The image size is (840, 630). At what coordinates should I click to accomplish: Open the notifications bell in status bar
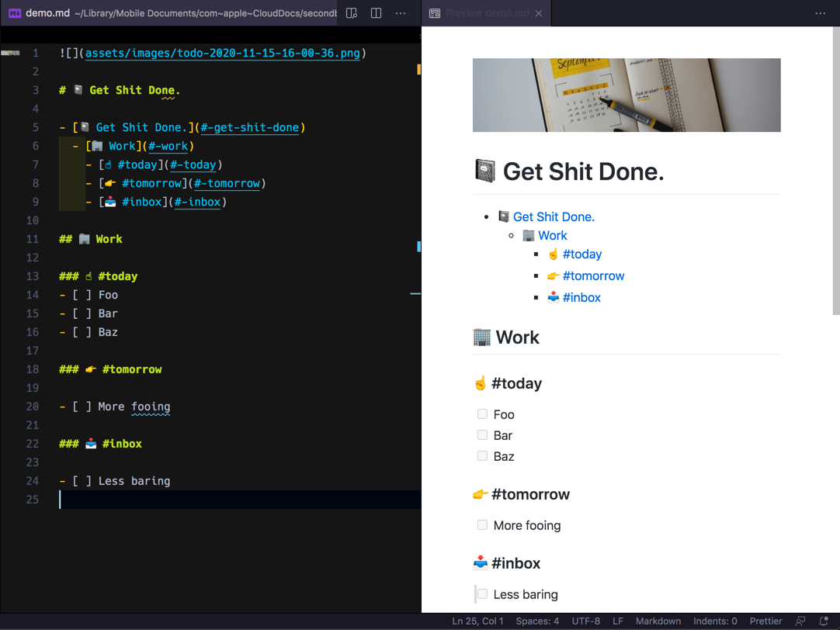824,621
